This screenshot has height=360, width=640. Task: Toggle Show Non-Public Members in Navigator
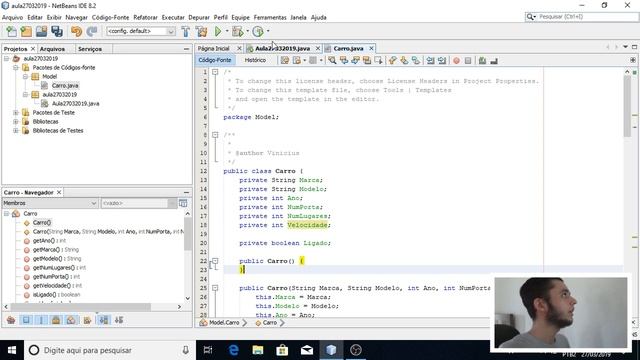56,320
